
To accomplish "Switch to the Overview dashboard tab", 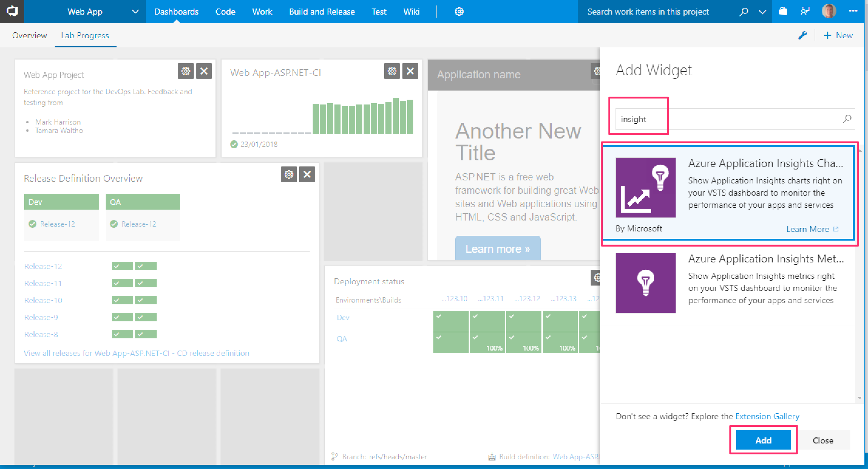I will point(29,36).
